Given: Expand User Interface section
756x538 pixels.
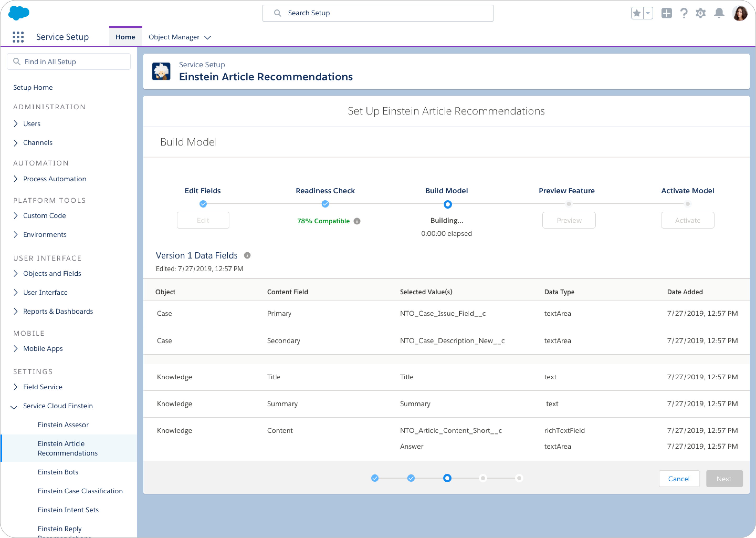Looking at the screenshot, I should 15,292.
